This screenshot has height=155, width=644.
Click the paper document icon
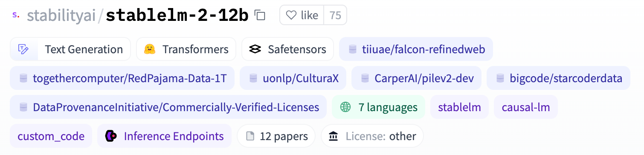[x=251, y=136]
